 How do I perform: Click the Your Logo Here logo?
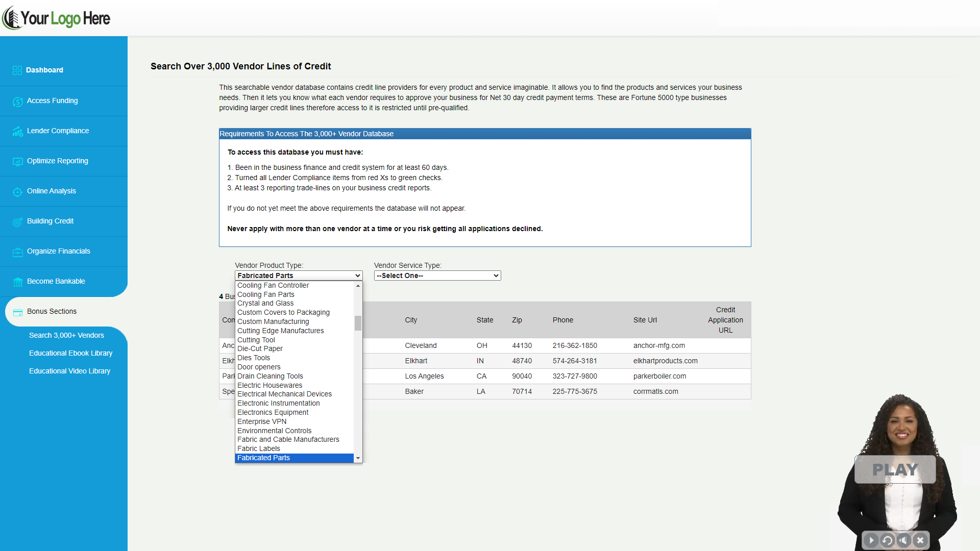pos(56,18)
